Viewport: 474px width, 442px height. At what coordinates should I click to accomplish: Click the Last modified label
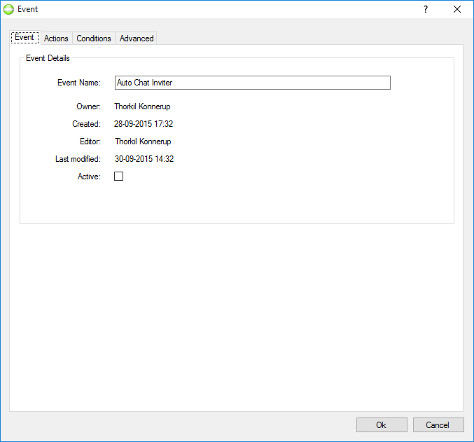click(x=78, y=159)
